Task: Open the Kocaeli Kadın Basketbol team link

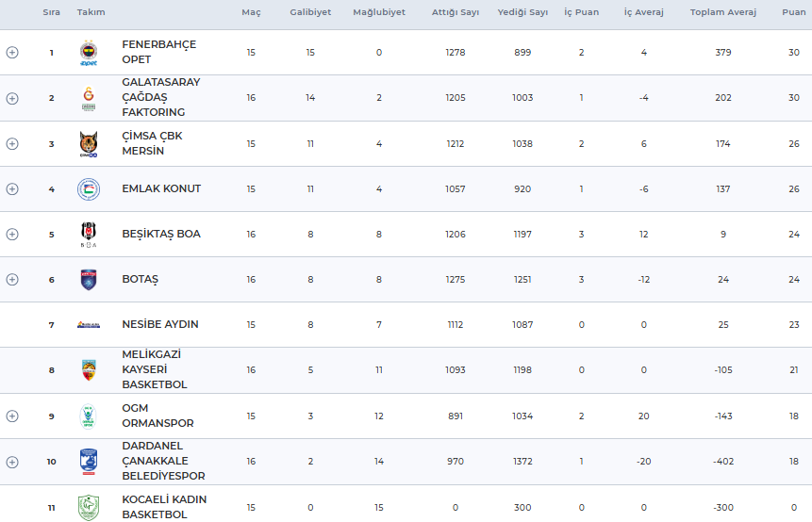Action: tap(163, 507)
